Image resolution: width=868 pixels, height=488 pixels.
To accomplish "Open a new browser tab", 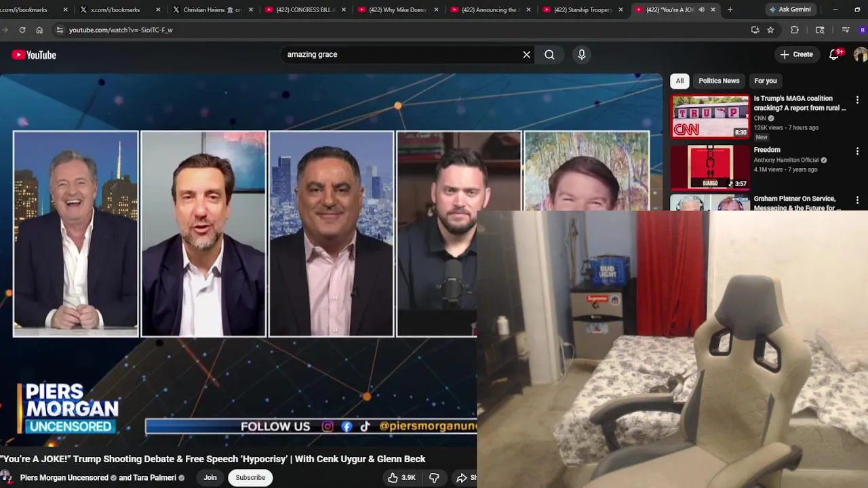I will [x=730, y=9].
